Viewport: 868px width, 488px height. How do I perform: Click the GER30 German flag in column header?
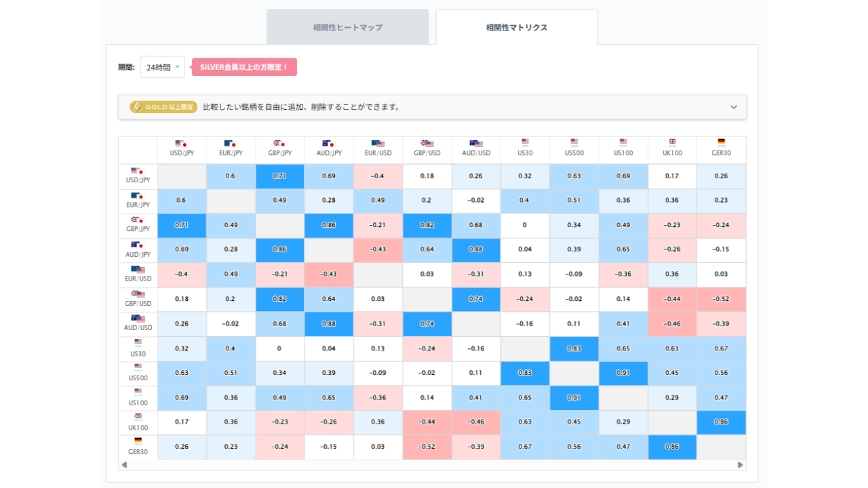pos(721,142)
